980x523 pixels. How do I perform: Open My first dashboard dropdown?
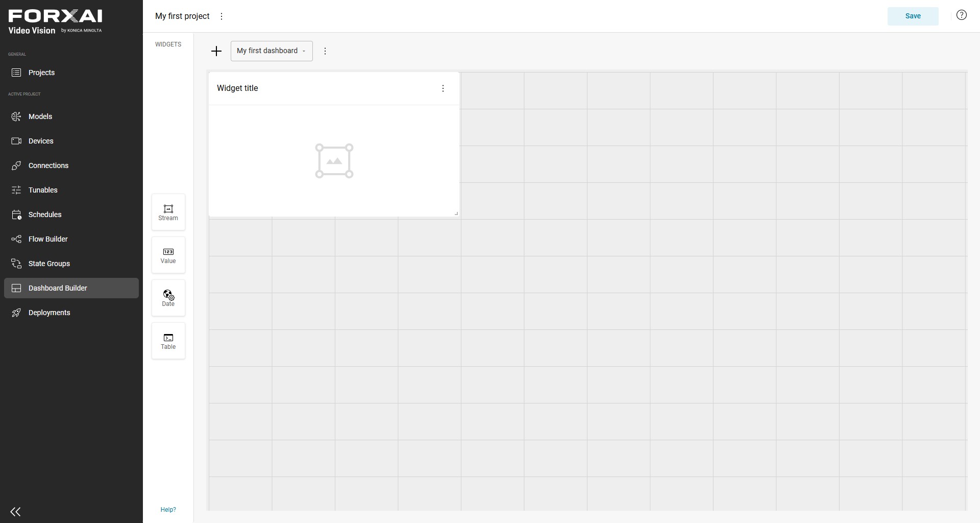[272, 51]
